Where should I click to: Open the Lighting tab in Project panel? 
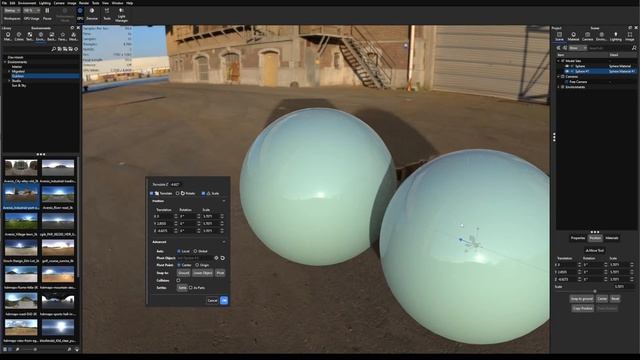616,36
